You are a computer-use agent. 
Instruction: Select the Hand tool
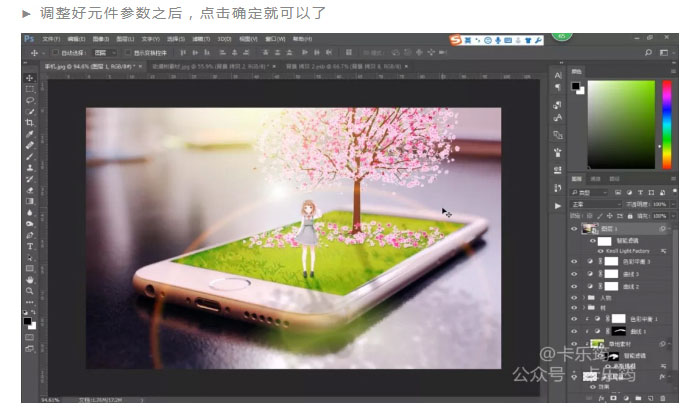tap(29, 280)
